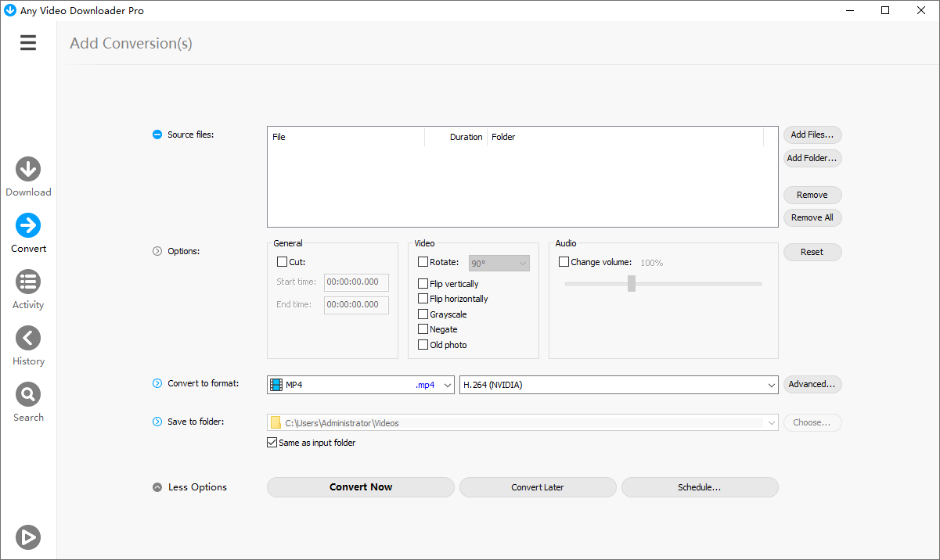The height and width of the screenshot is (560, 940).
Task: Open the Activity list icon
Action: click(28, 282)
